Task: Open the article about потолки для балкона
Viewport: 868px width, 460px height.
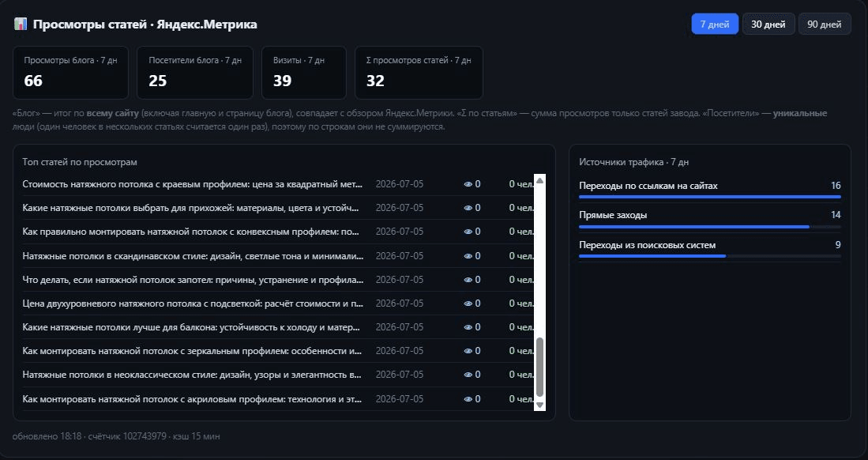Action: [x=192, y=327]
